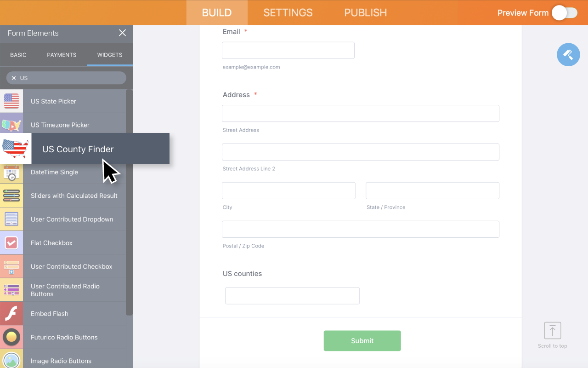Viewport: 588px width, 368px height.
Task: Click the US counties field label
Action: [x=242, y=274]
